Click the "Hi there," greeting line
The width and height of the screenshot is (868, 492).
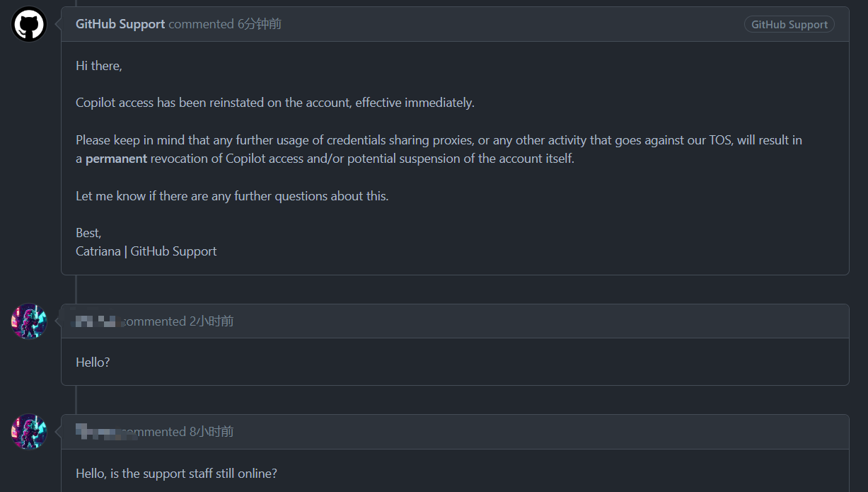coord(99,66)
